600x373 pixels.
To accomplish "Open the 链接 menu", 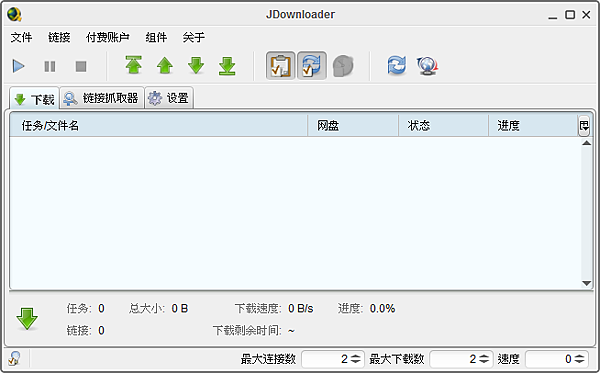I will click(x=59, y=37).
